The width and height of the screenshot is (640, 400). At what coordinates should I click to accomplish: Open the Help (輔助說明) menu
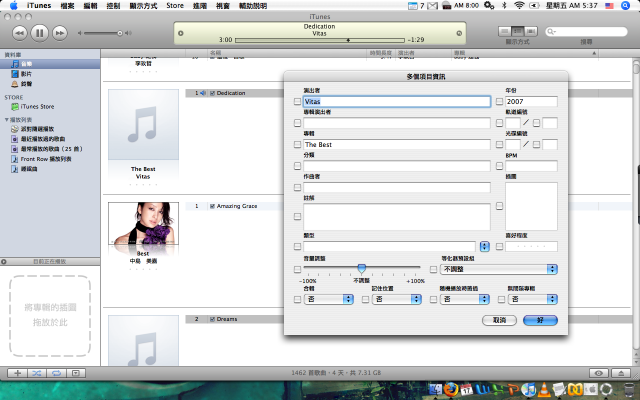pos(253,6)
